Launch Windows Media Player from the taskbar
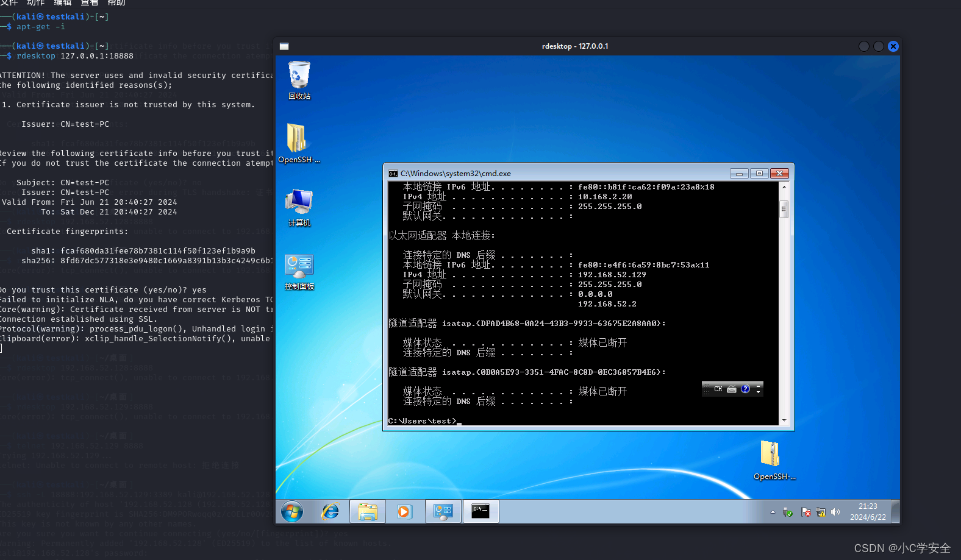 click(404, 512)
